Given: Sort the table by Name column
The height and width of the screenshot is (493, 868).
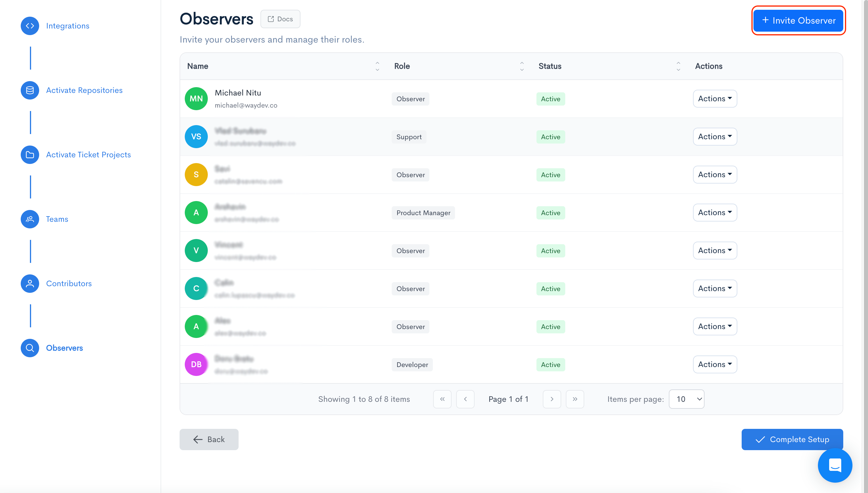Looking at the screenshot, I should tap(377, 66).
